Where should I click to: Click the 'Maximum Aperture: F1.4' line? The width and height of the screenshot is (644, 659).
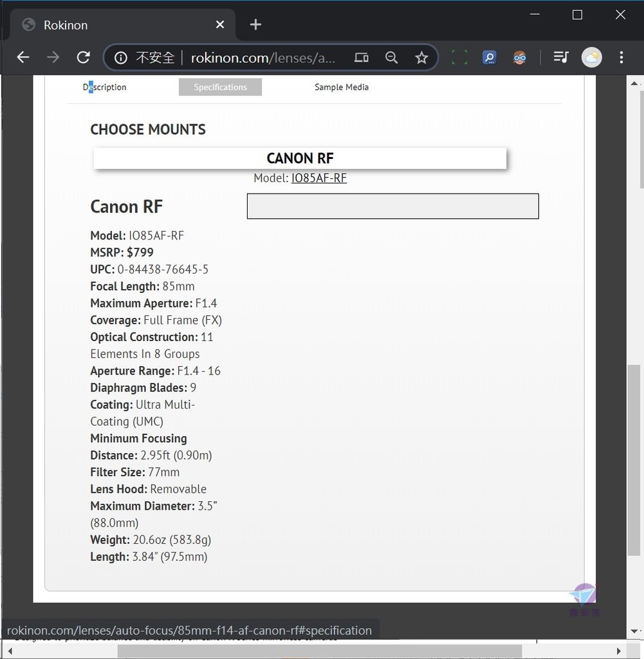154,303
